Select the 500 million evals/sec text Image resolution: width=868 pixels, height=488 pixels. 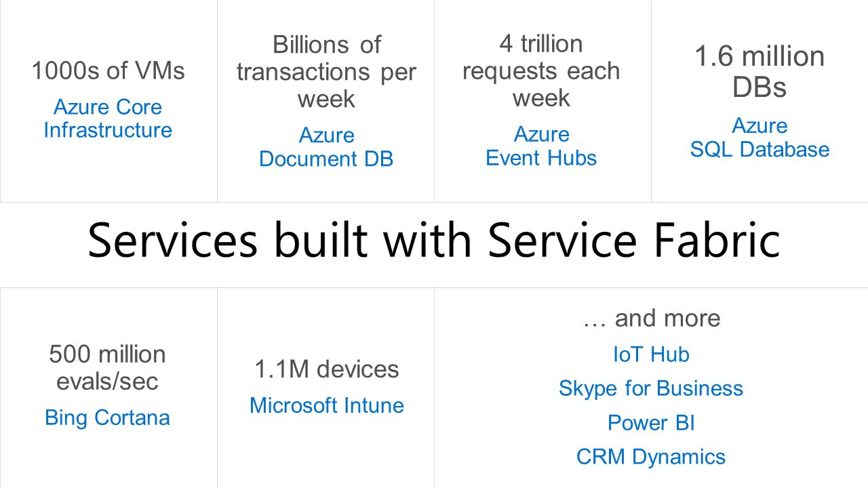click(107, 367)
